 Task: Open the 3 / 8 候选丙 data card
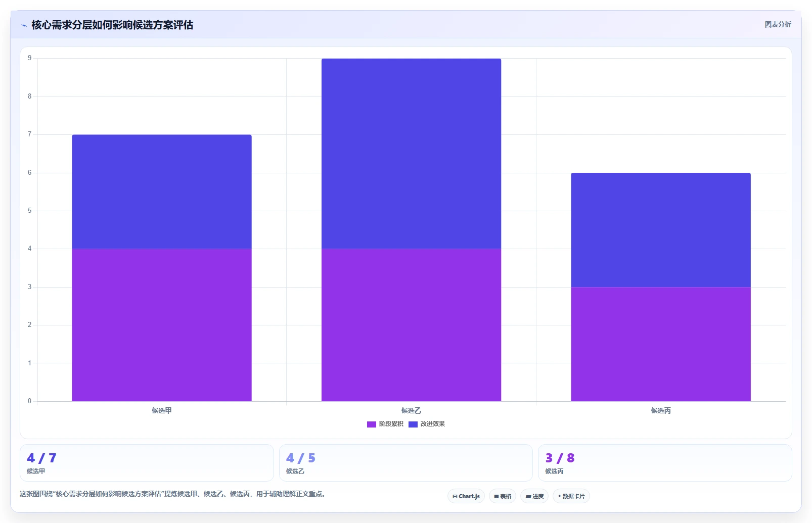[x=665, y=463]
